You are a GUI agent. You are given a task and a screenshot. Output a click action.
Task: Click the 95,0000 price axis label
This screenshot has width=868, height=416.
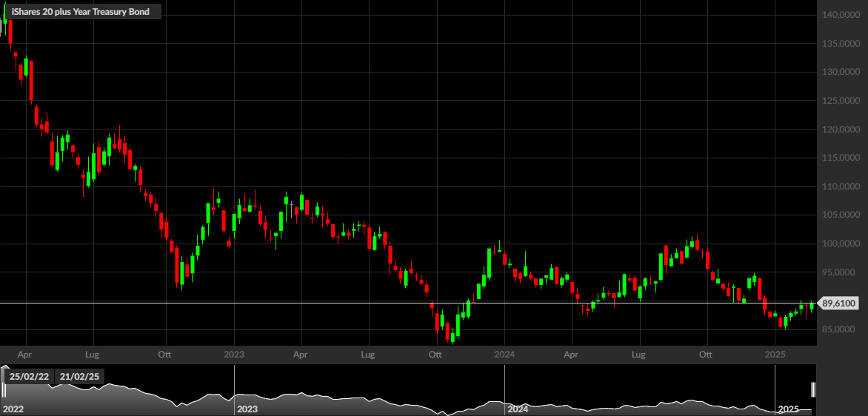pos(841,272)
